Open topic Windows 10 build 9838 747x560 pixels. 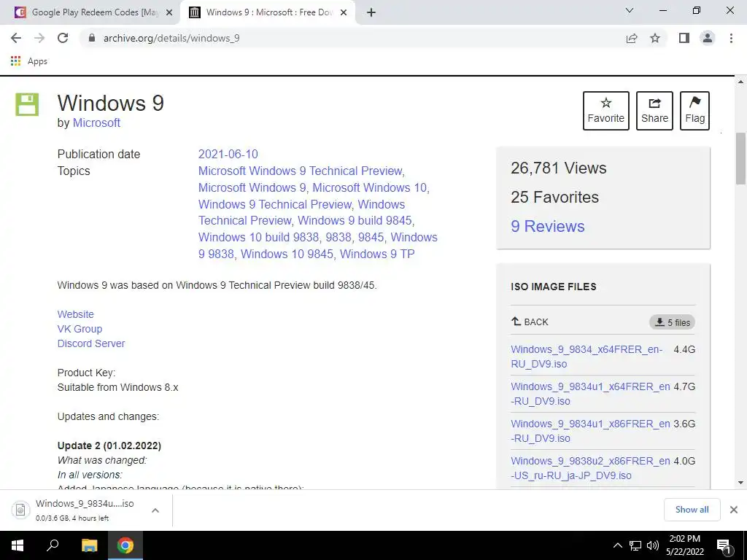(259, 237)
